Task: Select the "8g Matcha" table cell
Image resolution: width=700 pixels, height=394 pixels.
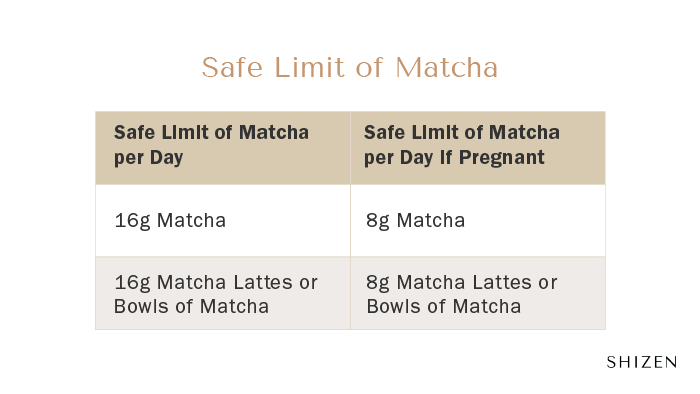Action: [478, 220]
